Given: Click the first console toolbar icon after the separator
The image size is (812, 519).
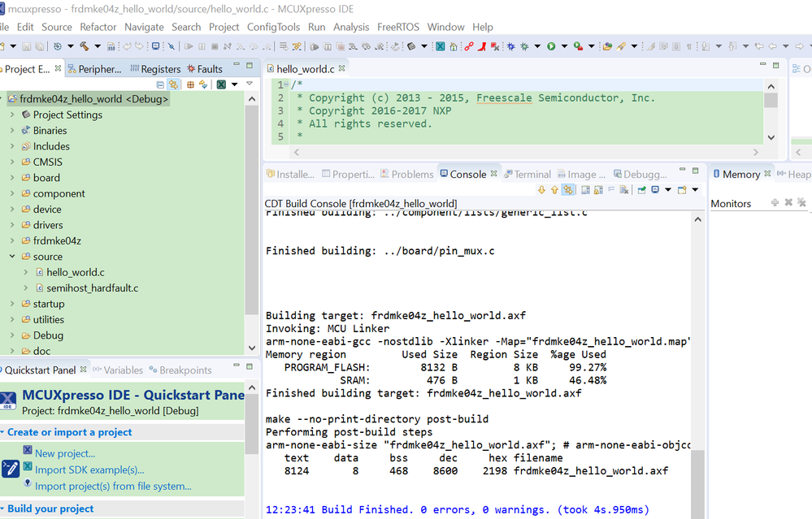Looking at the screenshot, I should (585, 190).
